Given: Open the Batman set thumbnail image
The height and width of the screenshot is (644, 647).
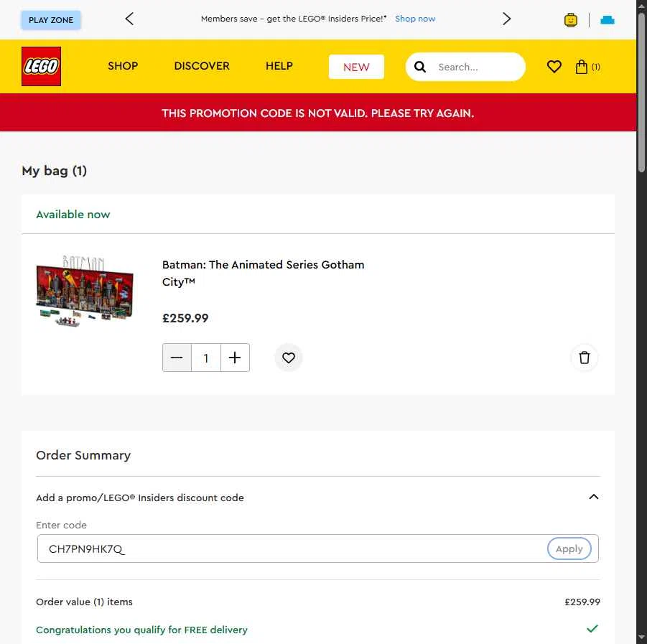Looking at the screenshot, I should click(x=85, y=291).
